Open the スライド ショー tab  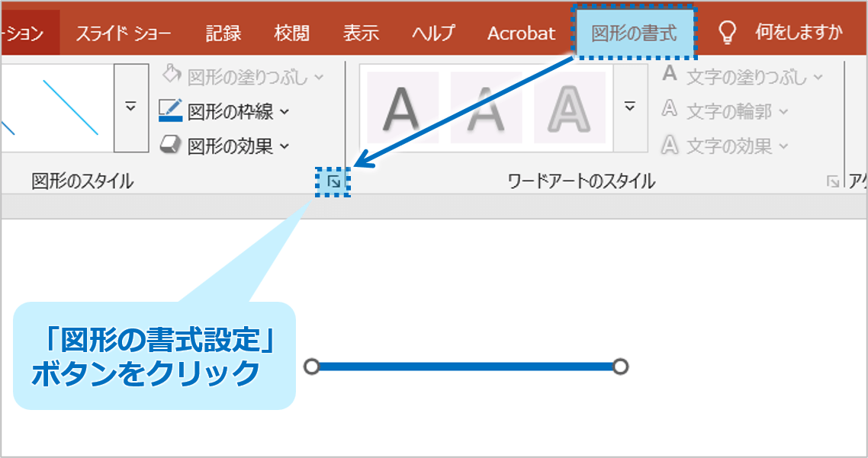click(123, 34)
